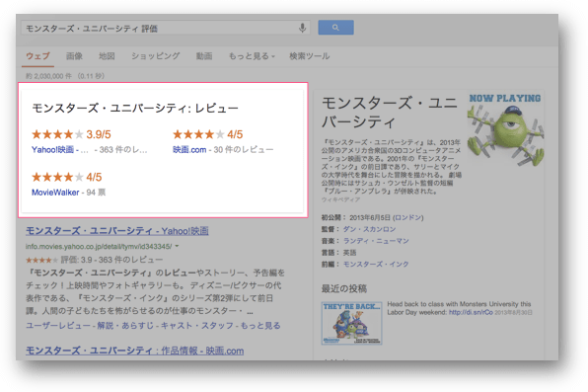Open the http://di.sn/rCo link
This screenshot has height=392, width=588.
click(x=471, y=312)
